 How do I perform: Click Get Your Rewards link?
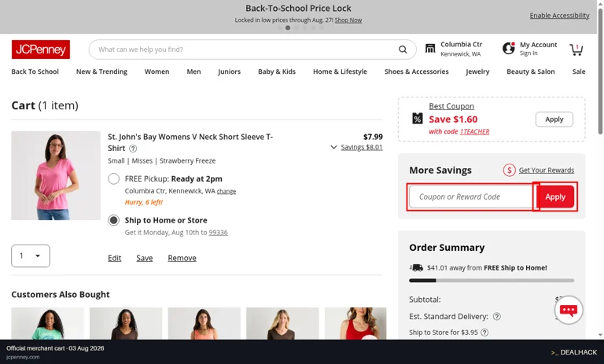547,171
